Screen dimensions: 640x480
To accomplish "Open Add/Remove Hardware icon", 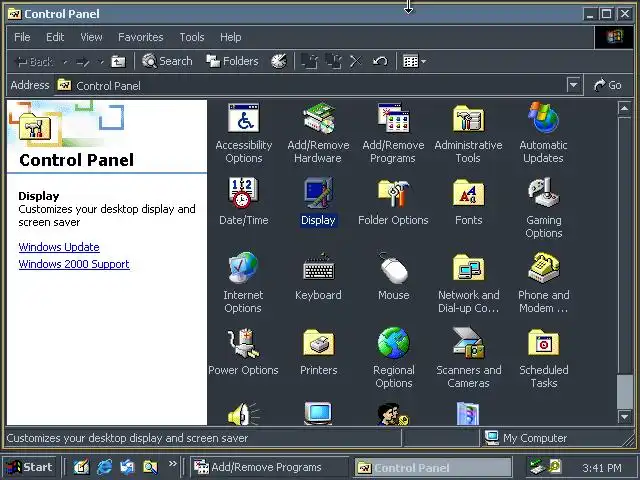I will click(318, 133).
